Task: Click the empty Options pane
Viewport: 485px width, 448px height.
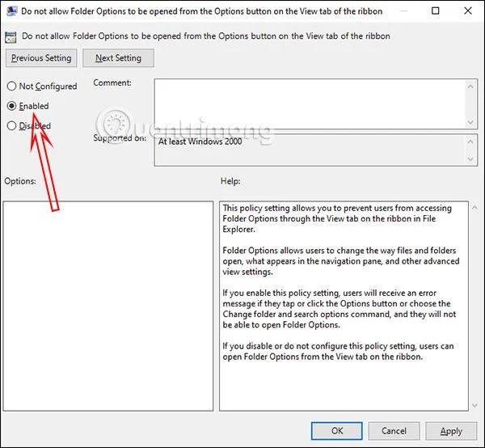Action: [108, 306]
